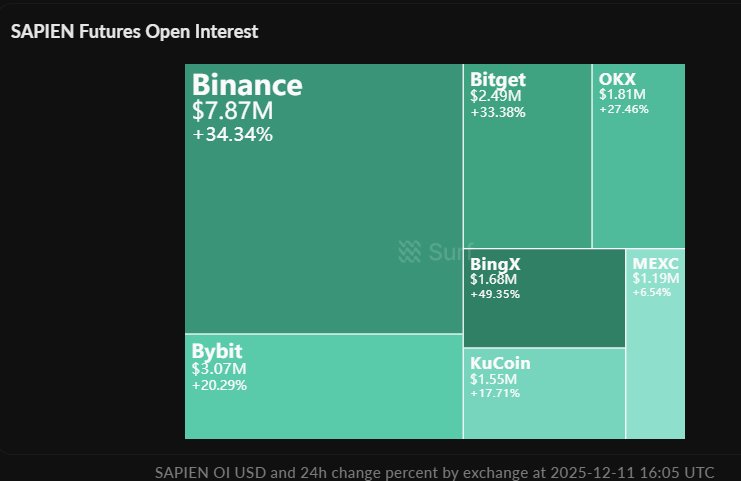Select the BingX tile name

click(494, 264)
